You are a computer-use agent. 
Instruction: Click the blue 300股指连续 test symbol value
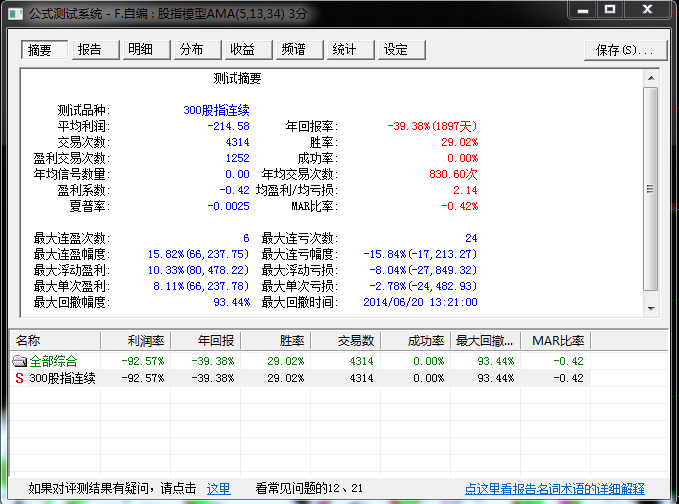point(217,110)
